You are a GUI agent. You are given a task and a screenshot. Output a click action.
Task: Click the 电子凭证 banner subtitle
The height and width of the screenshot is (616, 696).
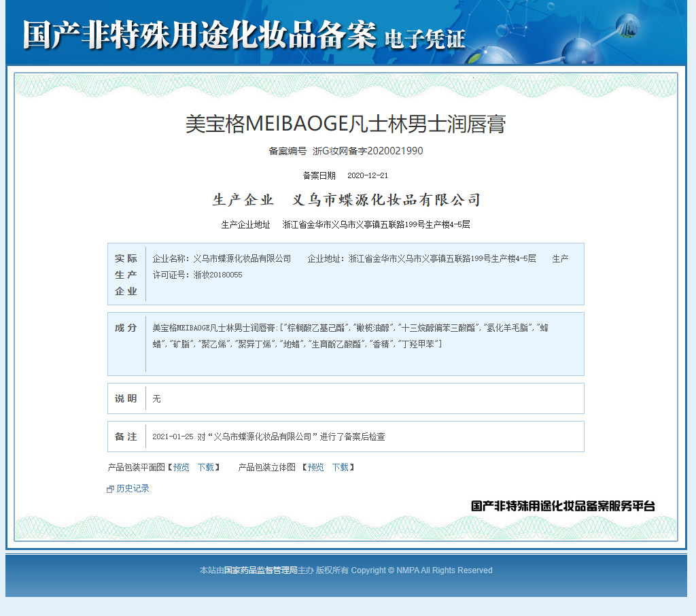[425, 39]
